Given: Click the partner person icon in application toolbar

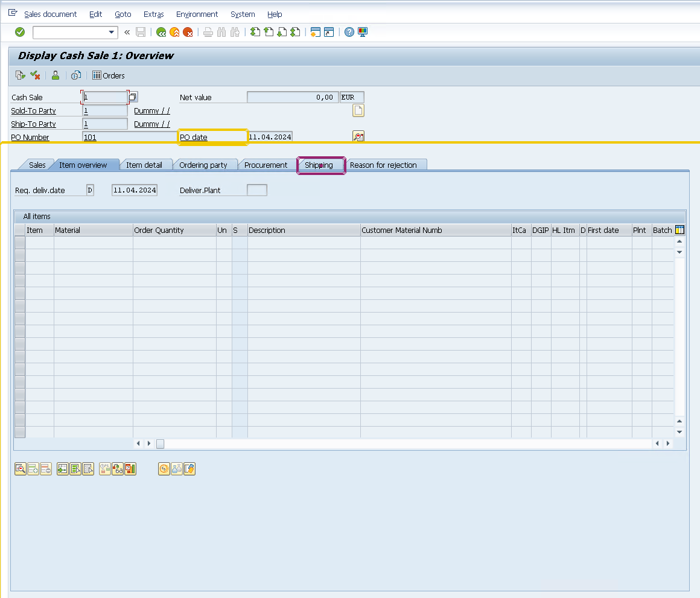Looking at the screenshot, I should tap(56, 75).
